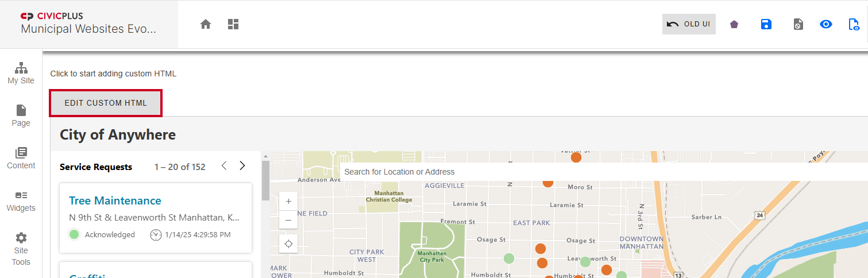Click the orange marker below the Osage St label
868x278 pixels.
point(540,249)
